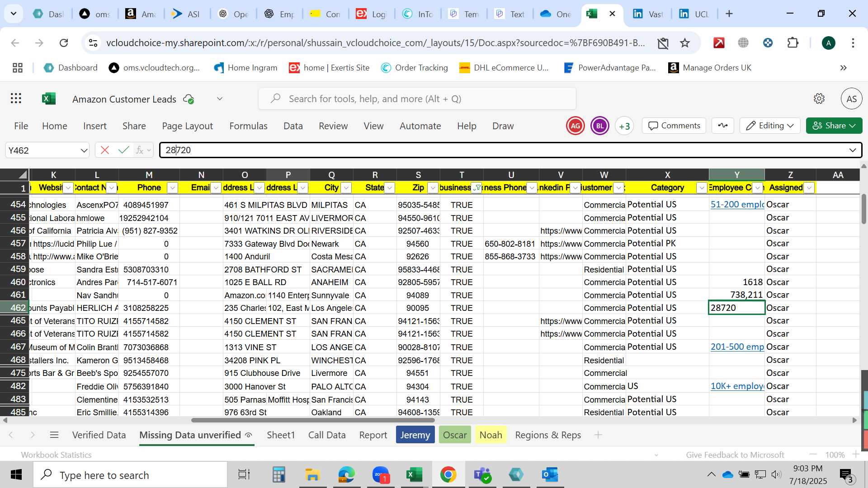
Task: Open a new browser tab
Action: pos(729,14)
